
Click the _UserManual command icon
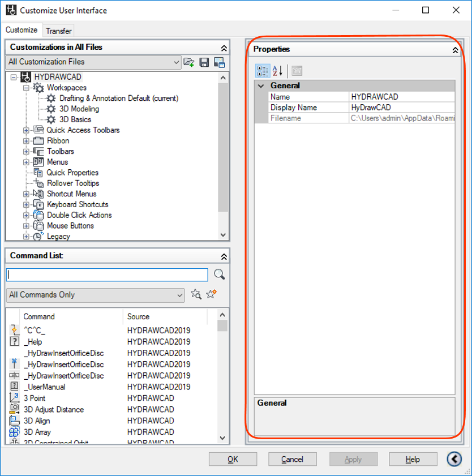tap(14, 387)
